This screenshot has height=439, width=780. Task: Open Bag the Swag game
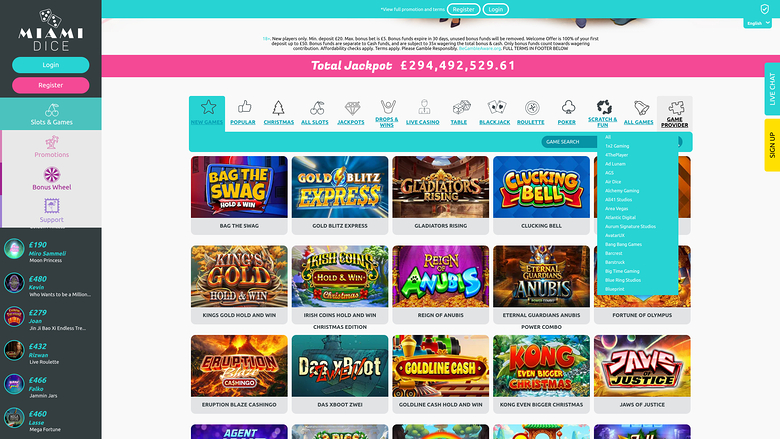[239, 195]
